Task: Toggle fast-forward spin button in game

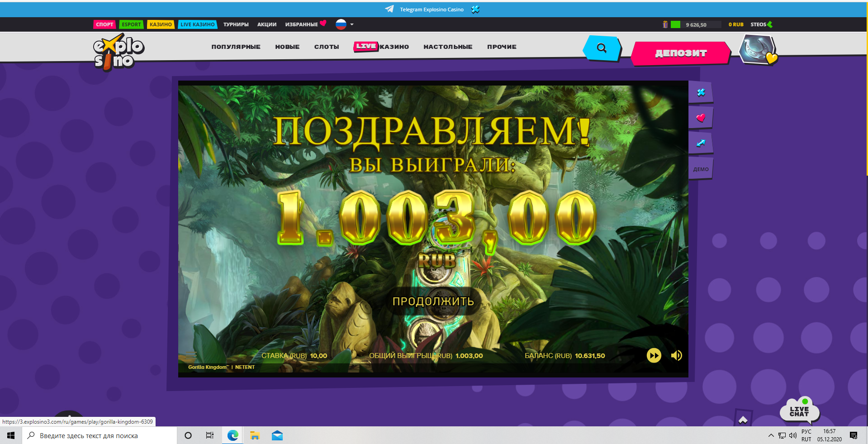Action: coord(654,355)
